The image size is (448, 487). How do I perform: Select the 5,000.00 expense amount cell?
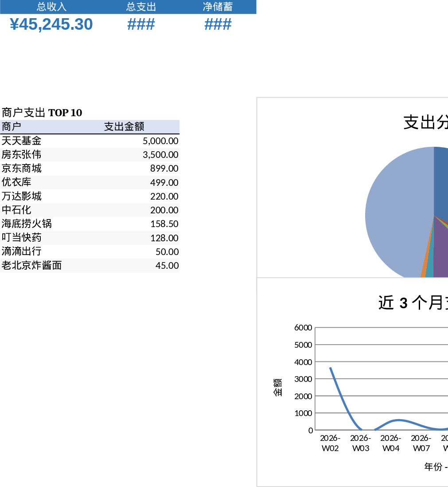pyautogui.click(x=160, y=141)
